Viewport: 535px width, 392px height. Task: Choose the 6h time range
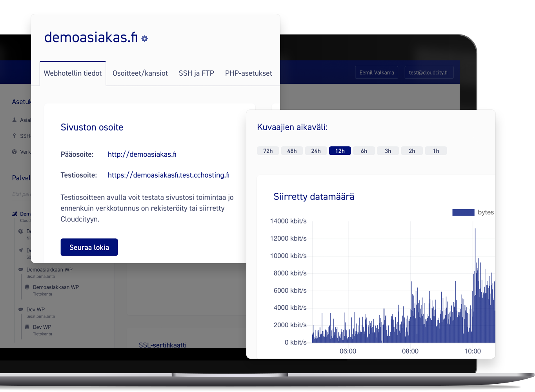coord(364,151)
